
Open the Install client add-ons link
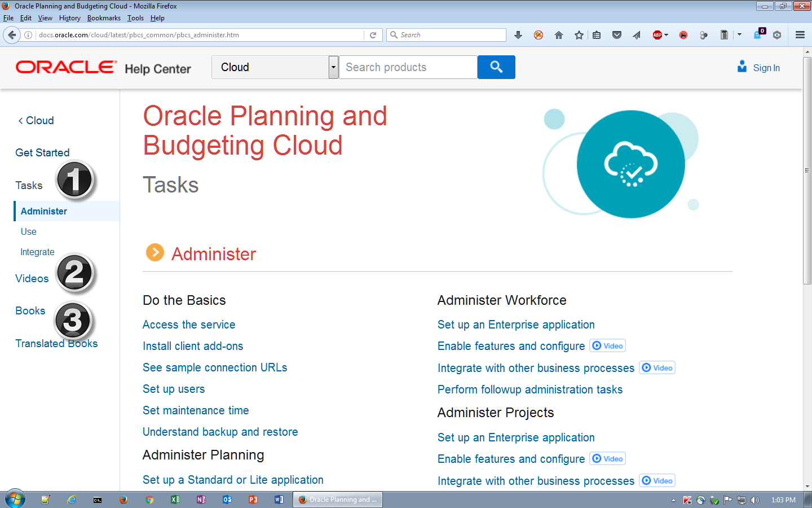pyautogui.click(x=193, y=346)
